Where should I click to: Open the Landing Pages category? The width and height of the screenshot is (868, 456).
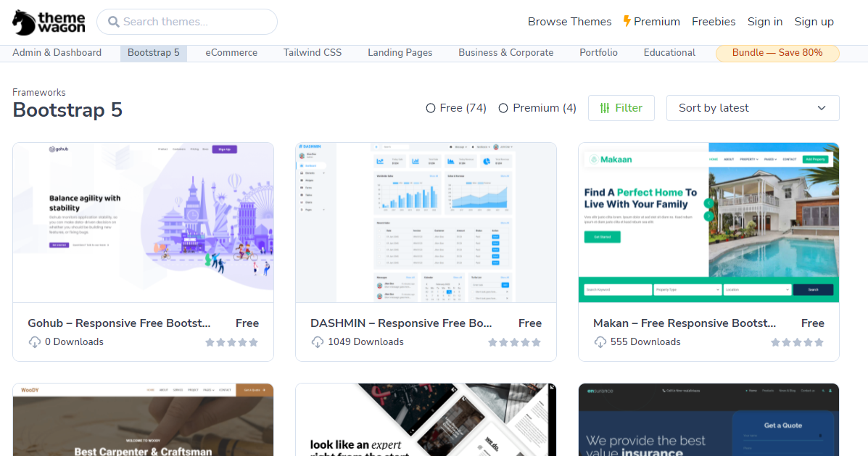coord(400,53)
